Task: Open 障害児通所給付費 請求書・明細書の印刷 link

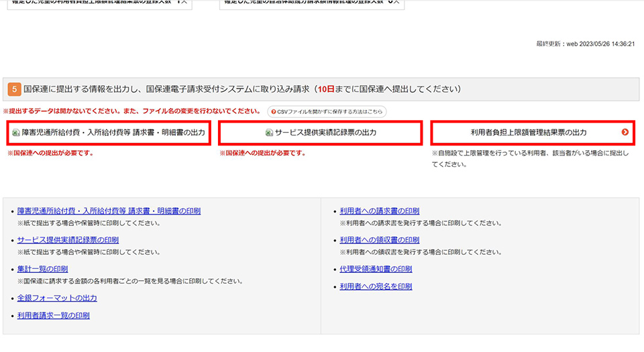Action: (x=109, y=211)
